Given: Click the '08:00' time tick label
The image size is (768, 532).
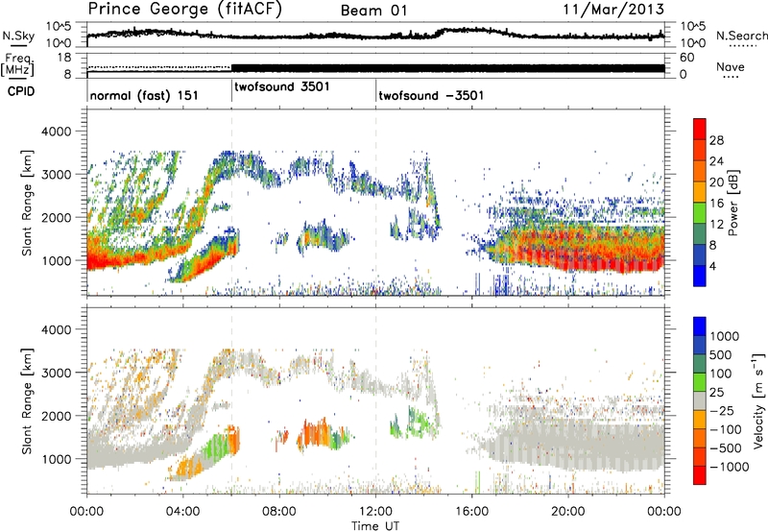Looking at the screenshot, I should click(x=279, y=512).
